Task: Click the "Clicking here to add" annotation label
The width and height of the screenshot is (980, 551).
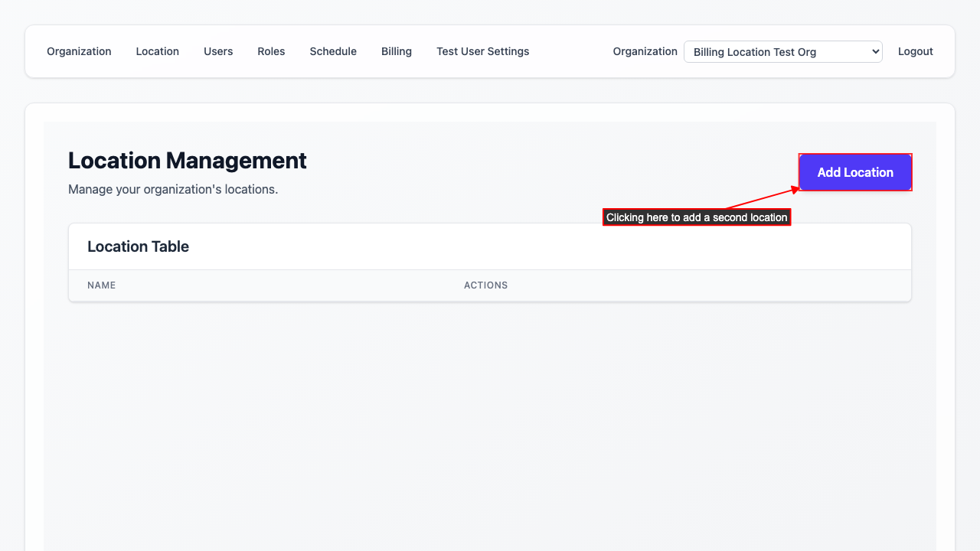Action: click(696, 217)
